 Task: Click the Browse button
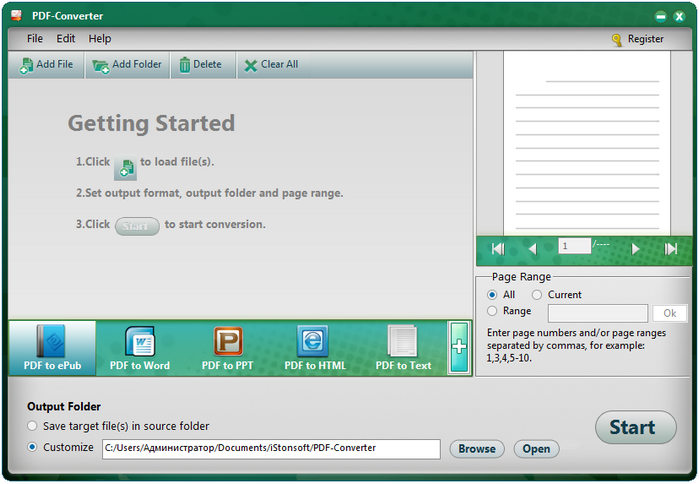pos(477,449)
